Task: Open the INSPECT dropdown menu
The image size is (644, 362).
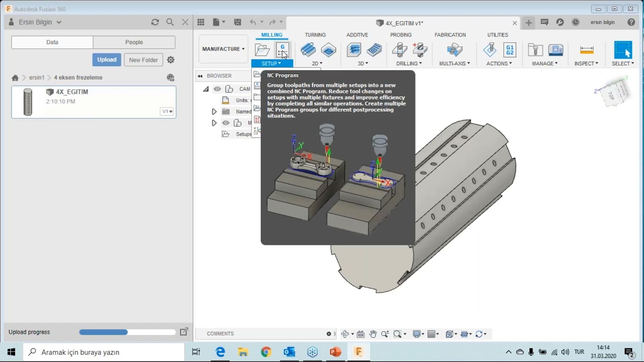Action: (x=587, y=63)
